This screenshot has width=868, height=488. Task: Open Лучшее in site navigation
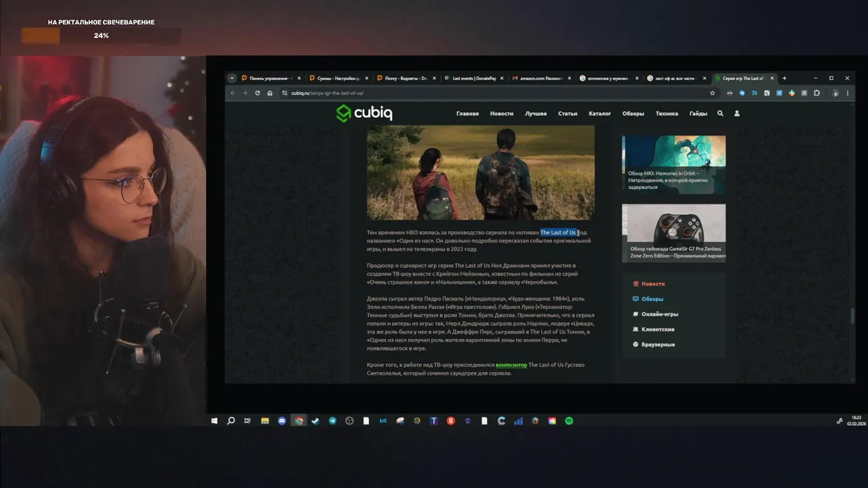tap(536, 114)
